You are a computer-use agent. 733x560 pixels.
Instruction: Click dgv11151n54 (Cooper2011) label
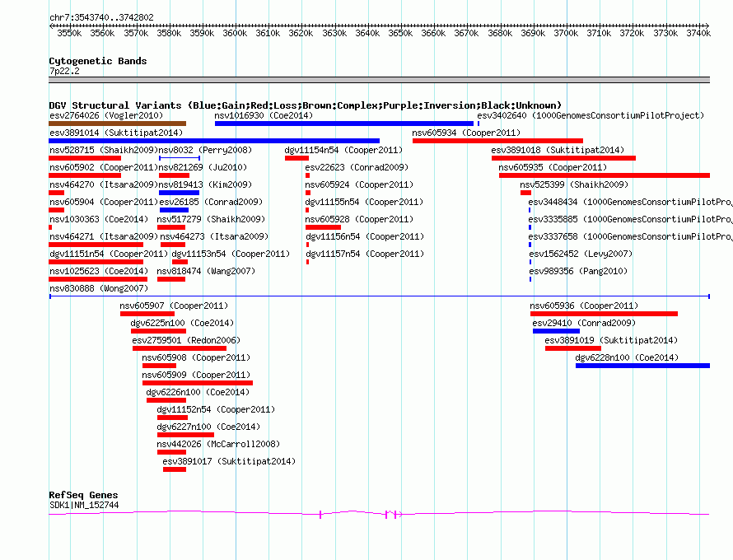click(109, 254)
